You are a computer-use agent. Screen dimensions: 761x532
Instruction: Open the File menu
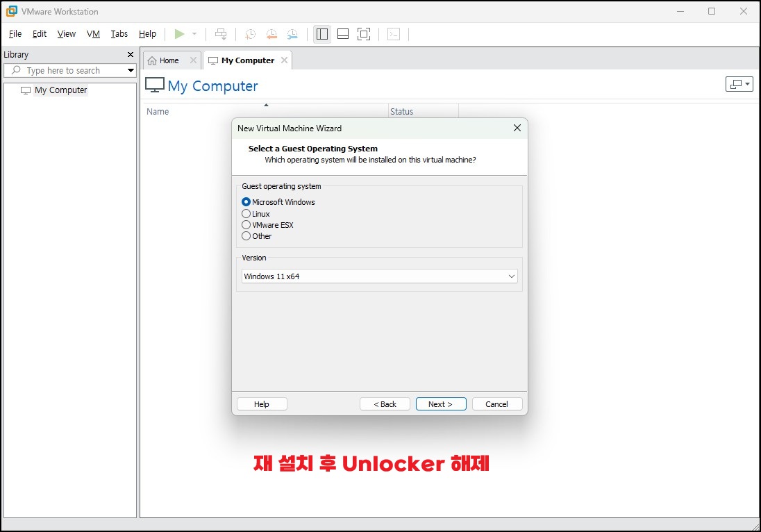coord(15,33)
